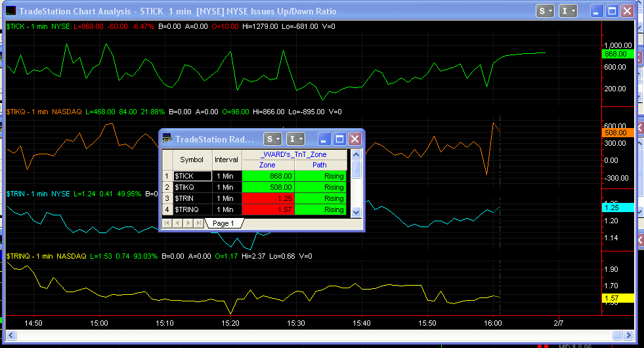Click the $TRINQ 1.57 yellow price marker
This screenshot has width=644, height=348.
[x=618, y=298]
